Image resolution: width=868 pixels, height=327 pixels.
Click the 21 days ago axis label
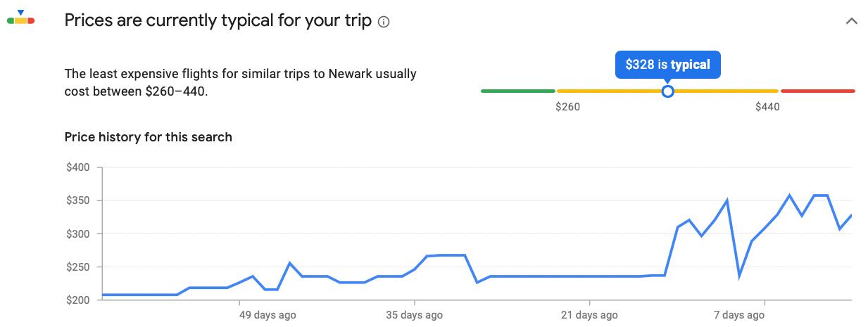[589, 315]
